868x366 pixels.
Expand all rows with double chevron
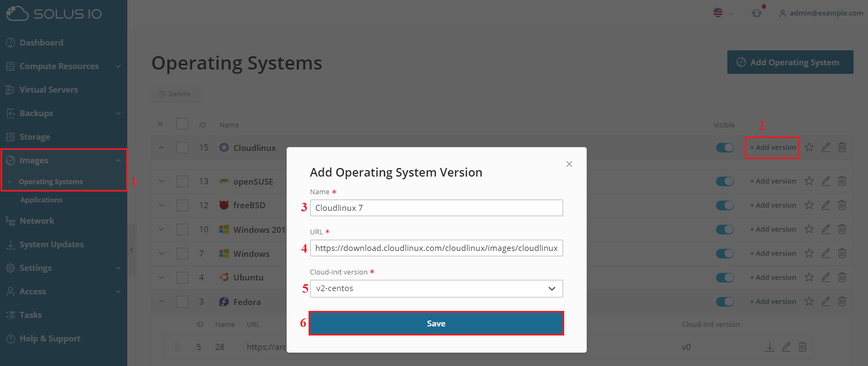click(160, 124)
